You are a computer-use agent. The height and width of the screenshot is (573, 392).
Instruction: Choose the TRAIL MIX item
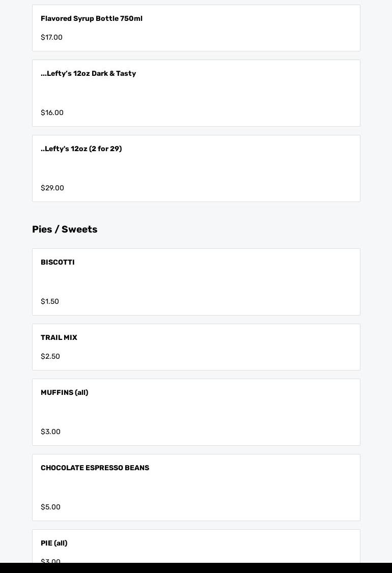[59, 338]
